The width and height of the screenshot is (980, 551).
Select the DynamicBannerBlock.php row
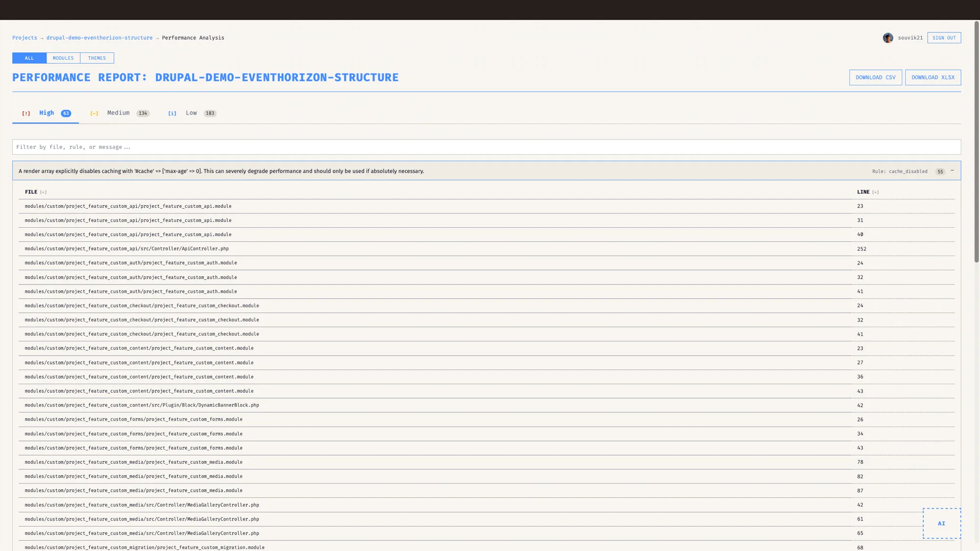pyautogui.click(x=487, y=405)
